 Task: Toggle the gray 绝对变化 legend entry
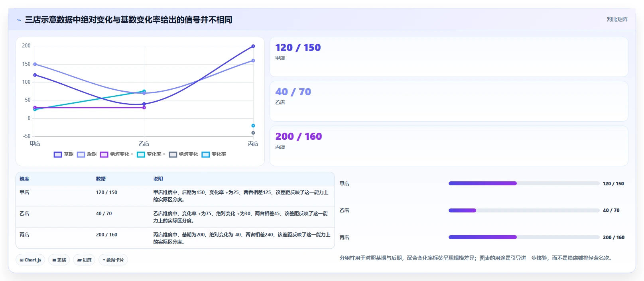point(183,154)
